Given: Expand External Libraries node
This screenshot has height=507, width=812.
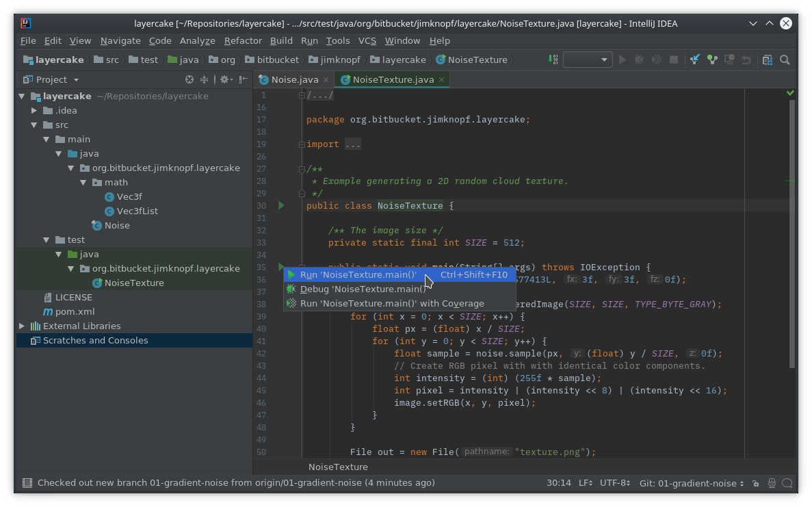Looking at the screenshot, I should coord(22,326).
